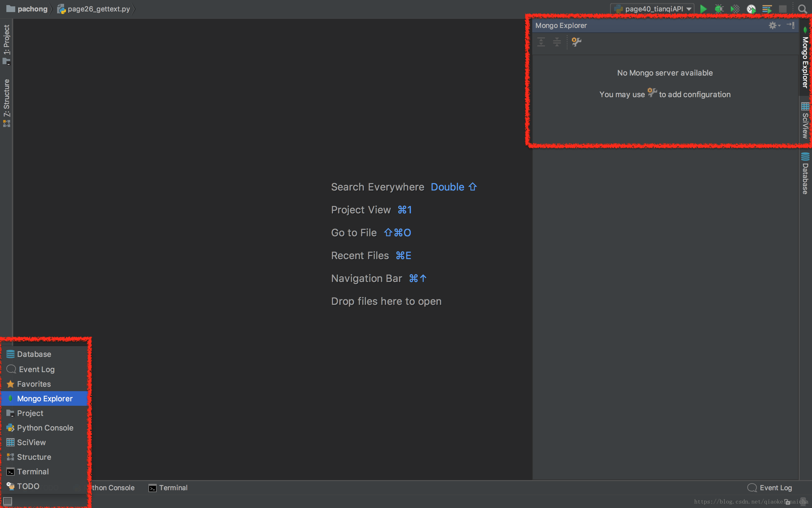Open Search Everywhere magnifier icon
812x508 pixels.
click(x=802, y=9)
